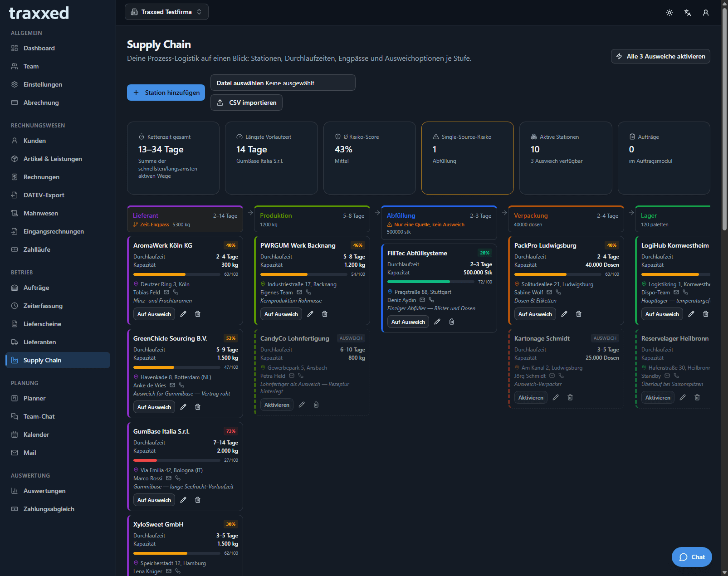This screenshot has height=576, width=728.
Task: Edit PackPro Ludwigsburg with pencil icon
Action: click(x=564, y=314)
